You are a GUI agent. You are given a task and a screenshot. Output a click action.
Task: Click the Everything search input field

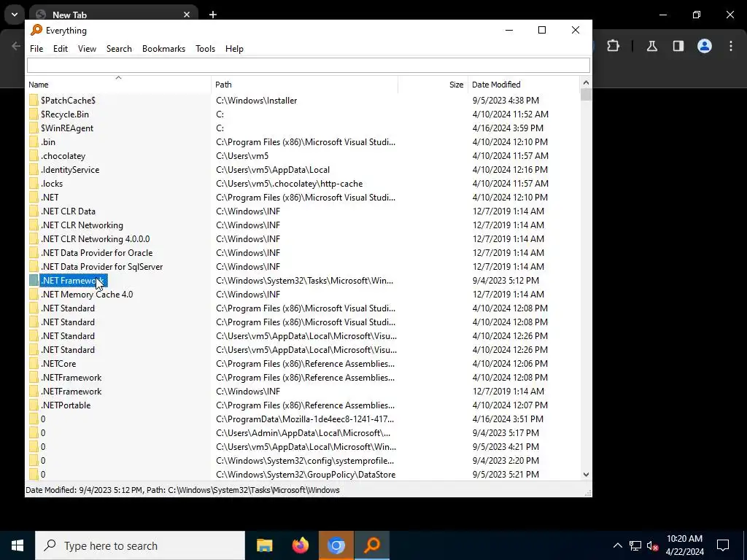[x=309, y=65]
